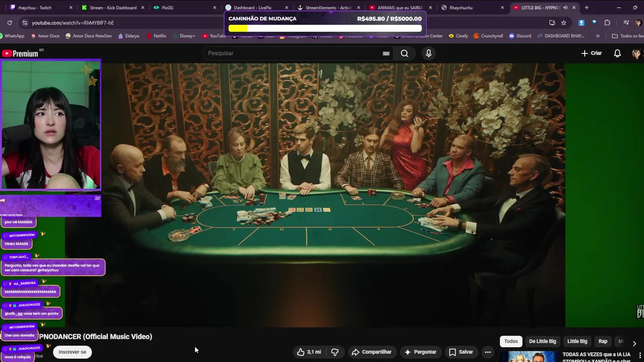Select the Little Big filter chip
Screen dimensions: 644x362
tap(577, 341)
